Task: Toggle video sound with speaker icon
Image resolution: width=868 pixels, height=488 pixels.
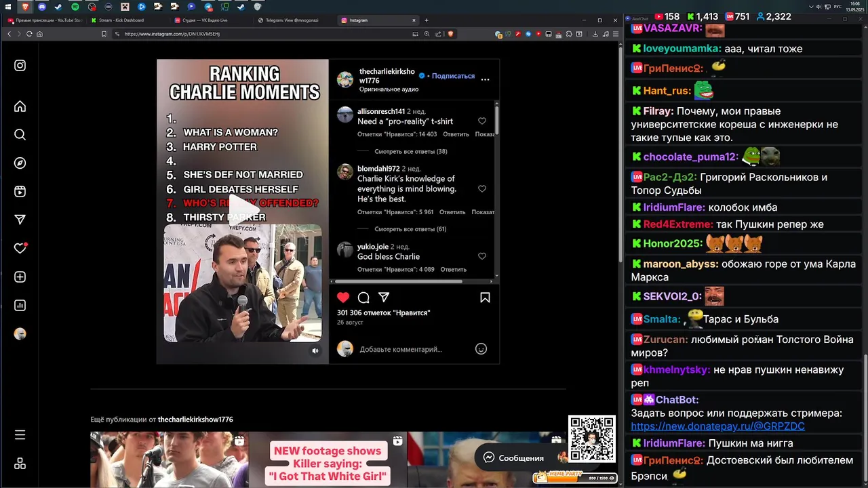Action: [315, 350]
